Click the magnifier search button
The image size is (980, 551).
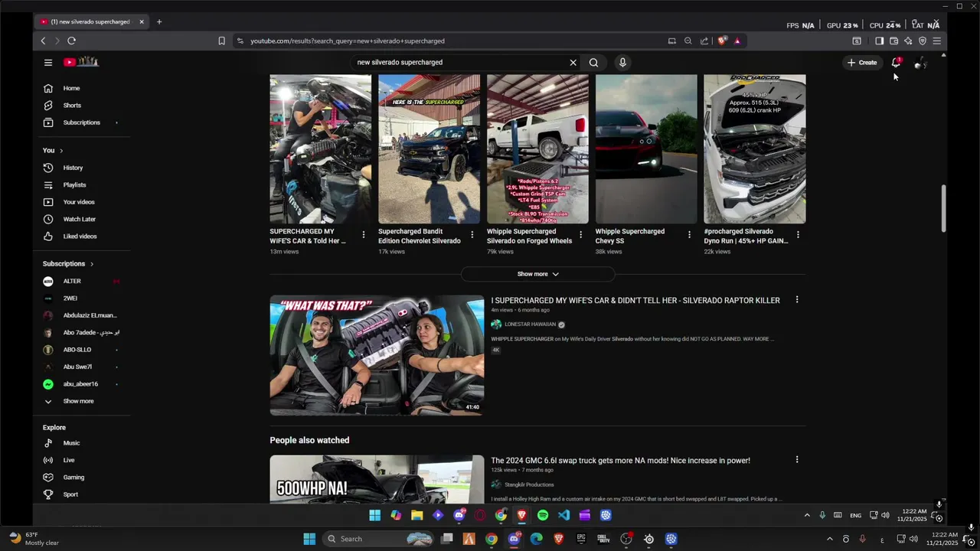(x=593, y=63)
